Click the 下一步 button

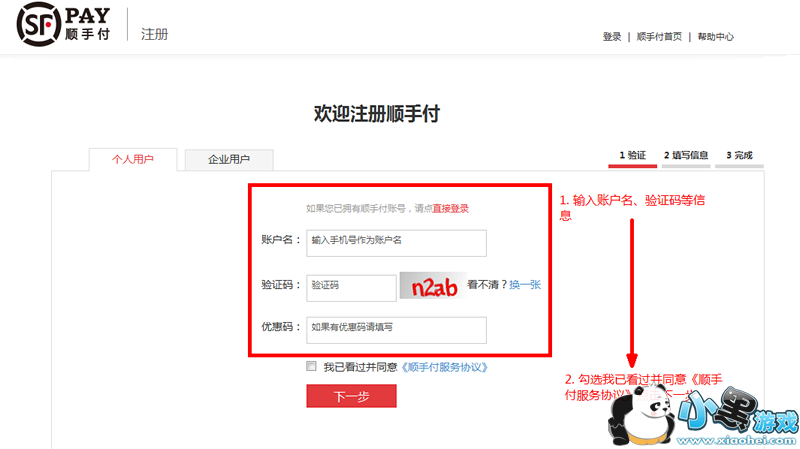(352, 396)
